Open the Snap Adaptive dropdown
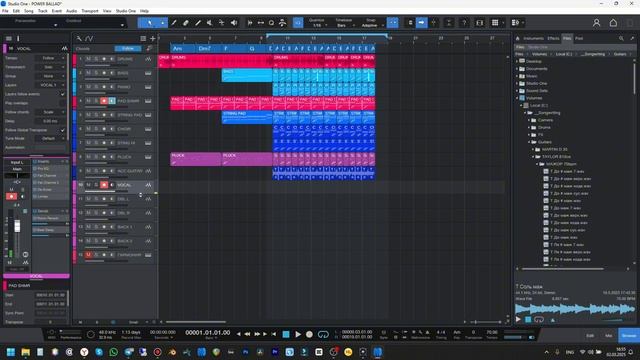640x360 pixels. [371, 25]
